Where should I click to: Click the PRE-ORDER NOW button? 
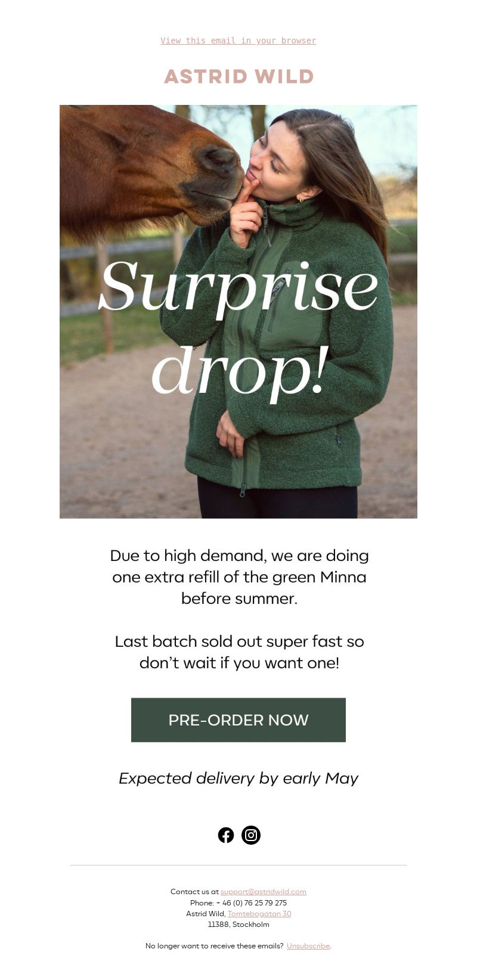coord(238,720)
